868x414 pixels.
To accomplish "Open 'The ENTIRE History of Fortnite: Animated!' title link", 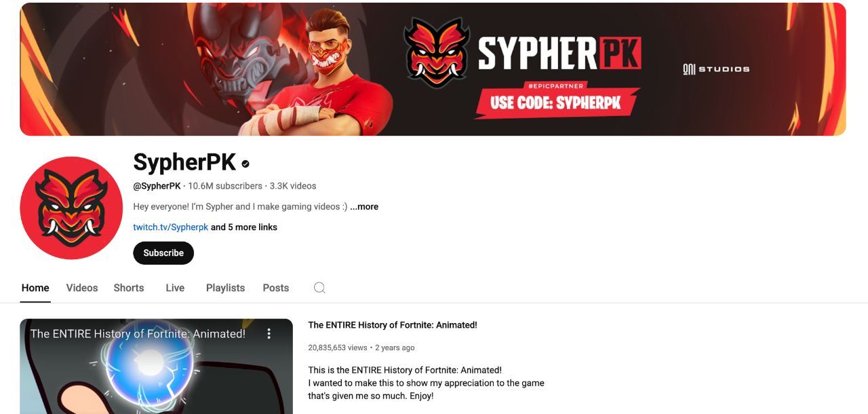I will (393, 325).
